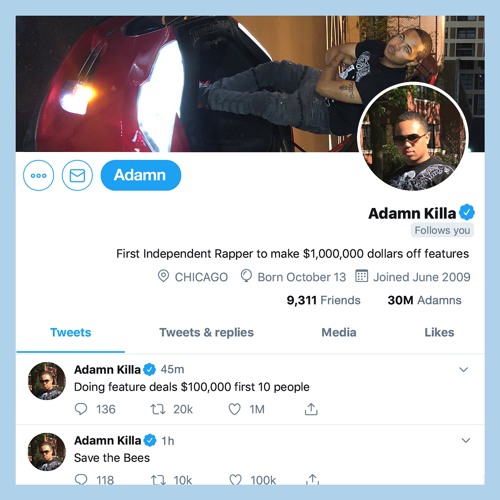Click reply icon on the 45m tweet

click(81, 409)
